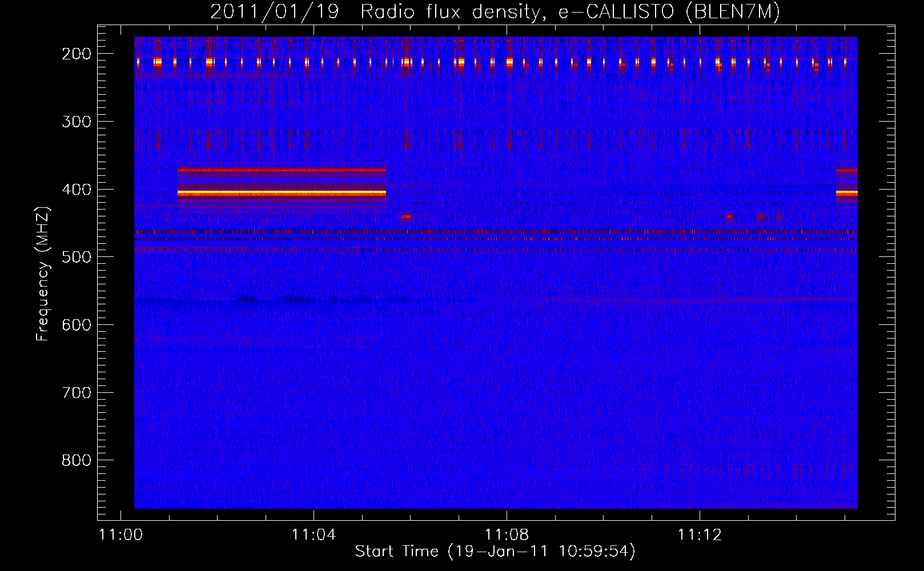Click the "11:12" time tick label
Image resolution: width=924 pixels, height=571 pixels.
pyautogui.click(x=700, y=535)
